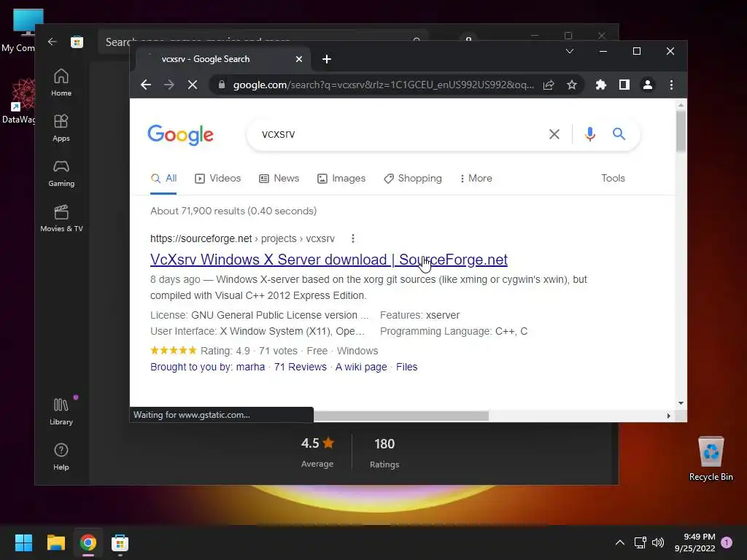Click the 4.5 Average rating in Store

(x=317, y=452)
